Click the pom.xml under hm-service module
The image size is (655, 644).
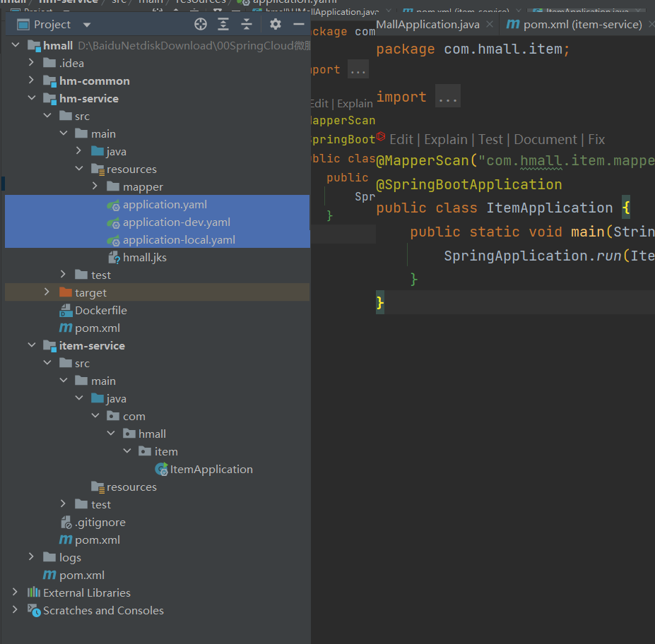98,328
